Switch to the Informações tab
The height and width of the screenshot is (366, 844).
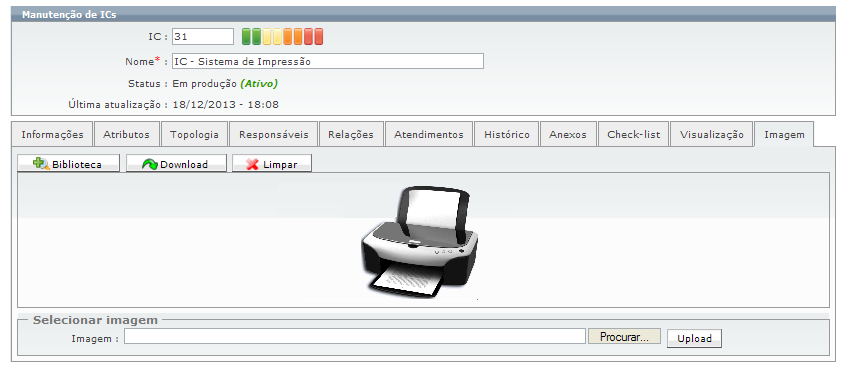click(x=52, y=134)
